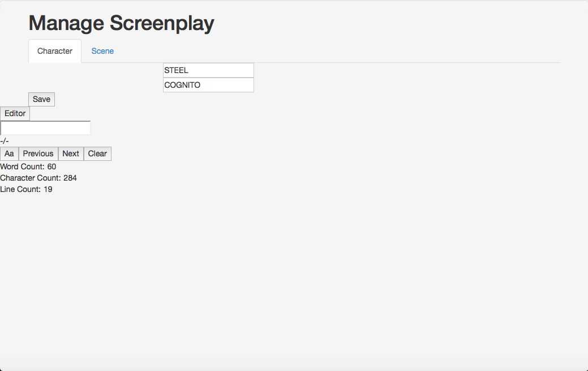Viewport: 588px width, 371px height.
Task: Click the character count value 284
Action: pos(70,178)
